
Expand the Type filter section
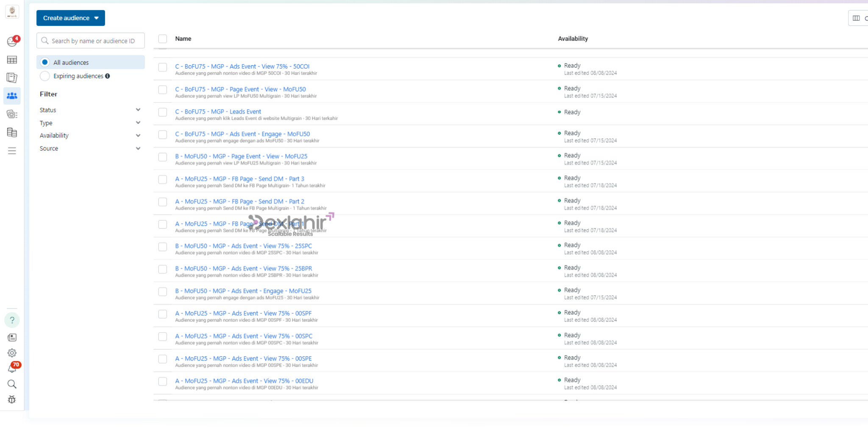(x=138, y=123)
